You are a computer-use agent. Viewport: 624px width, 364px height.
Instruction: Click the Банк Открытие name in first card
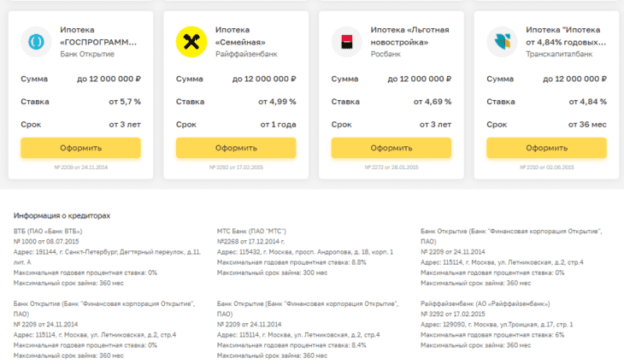87,54
